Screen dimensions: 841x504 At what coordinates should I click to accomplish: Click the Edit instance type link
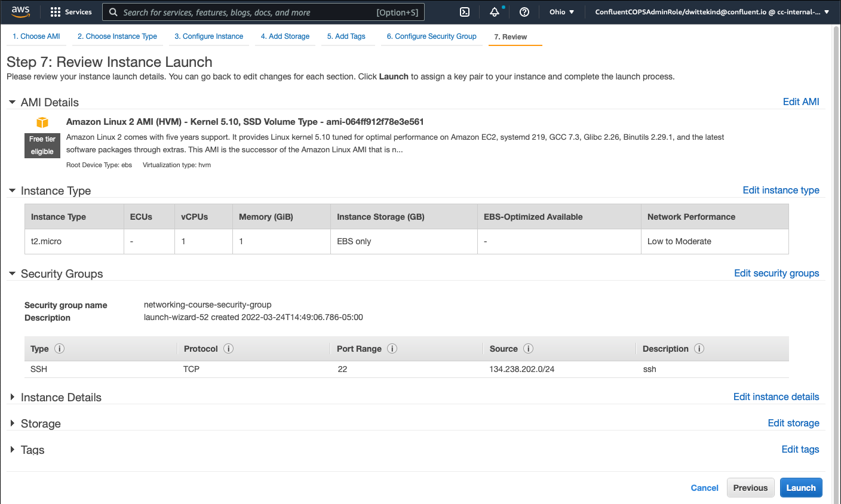tap(781, 190)
